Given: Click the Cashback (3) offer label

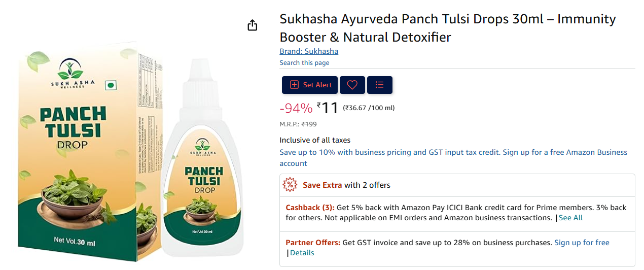Looking at the screenshot, I should click(310, 208).
